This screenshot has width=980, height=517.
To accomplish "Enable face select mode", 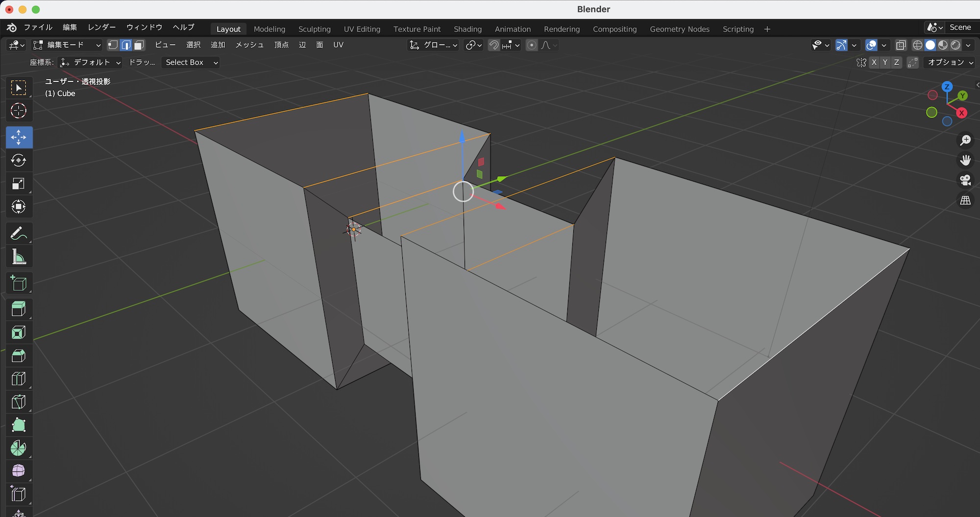I will (139, 45).
